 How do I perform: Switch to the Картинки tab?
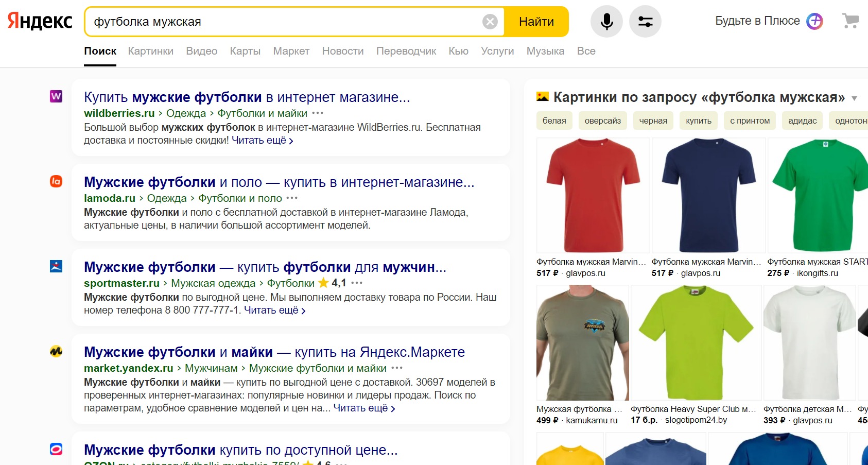[150, 51]
